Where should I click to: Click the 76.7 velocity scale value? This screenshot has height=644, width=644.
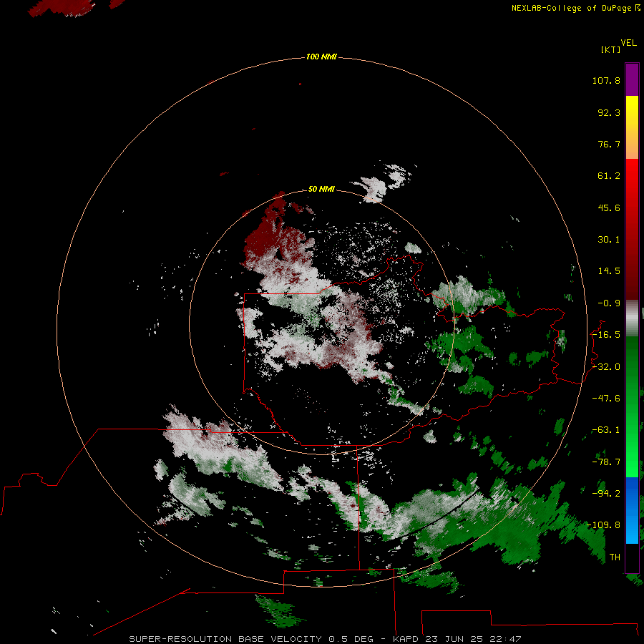point(609,144)
